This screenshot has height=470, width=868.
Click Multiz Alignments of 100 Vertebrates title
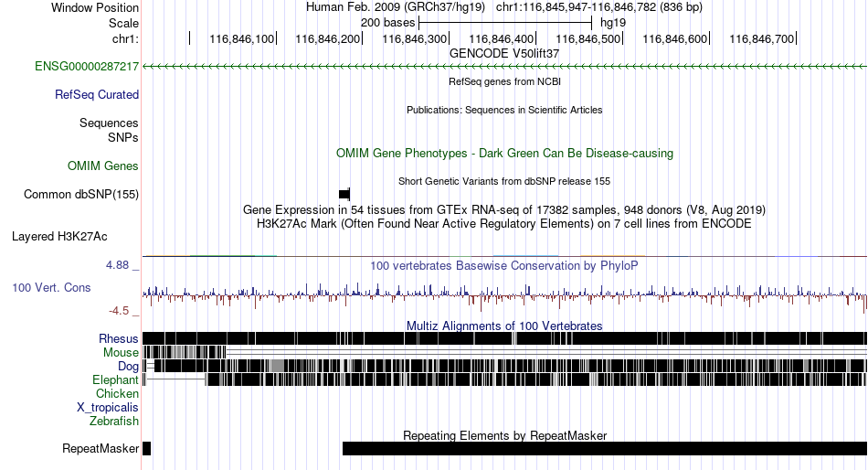(504, 326)
